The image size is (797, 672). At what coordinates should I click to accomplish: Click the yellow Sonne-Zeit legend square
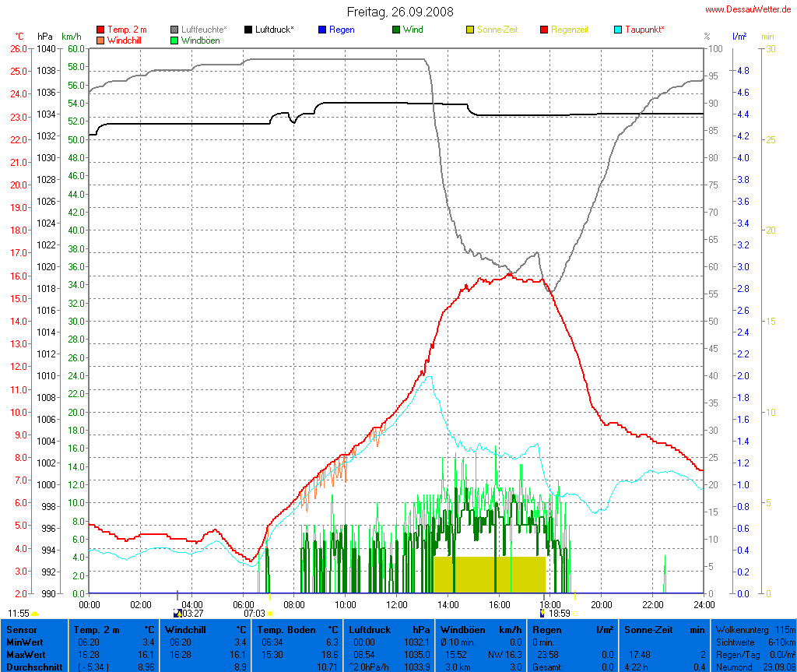coord(470,30)
